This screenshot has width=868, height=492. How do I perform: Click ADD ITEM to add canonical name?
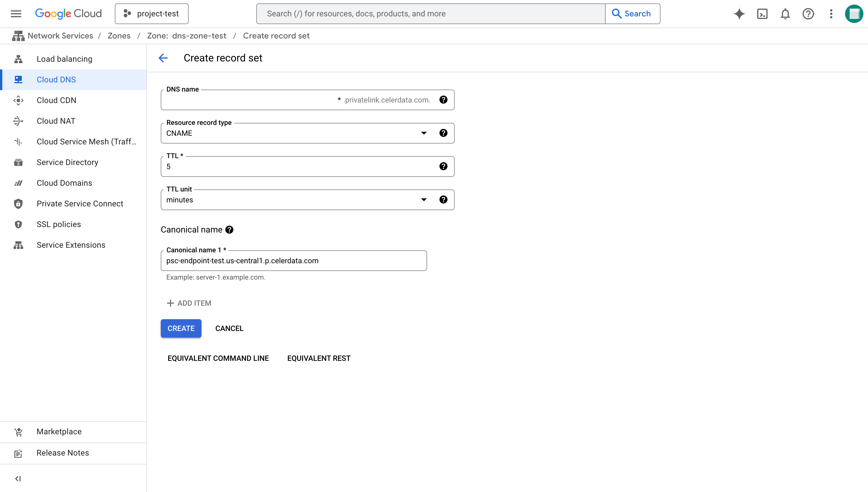click(189, 303)
